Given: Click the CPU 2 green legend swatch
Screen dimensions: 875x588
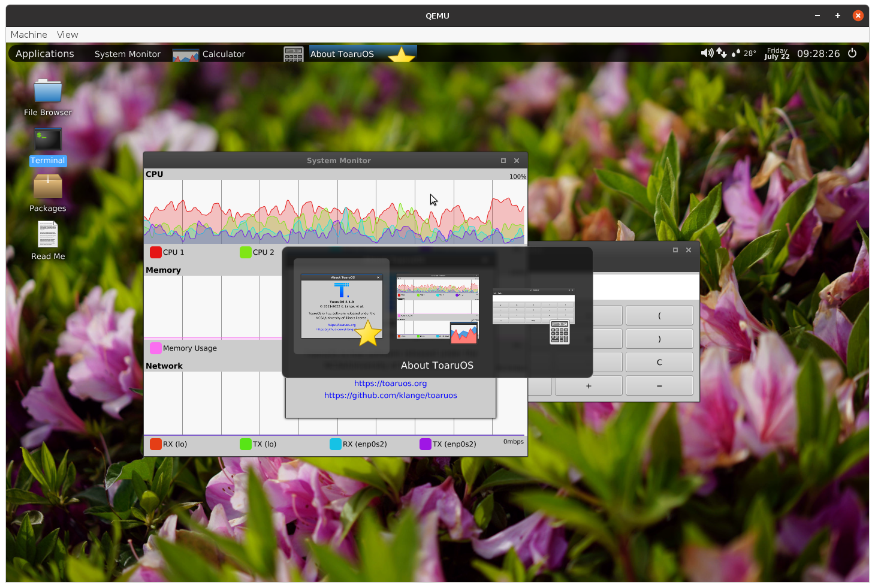Looking at the screenshot, I should point(246,252).
